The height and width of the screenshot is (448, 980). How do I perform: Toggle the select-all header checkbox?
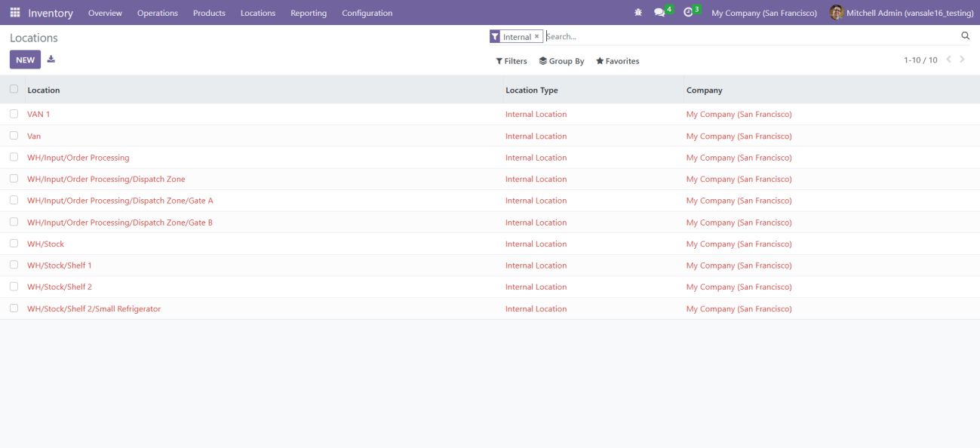click(14, 89)
